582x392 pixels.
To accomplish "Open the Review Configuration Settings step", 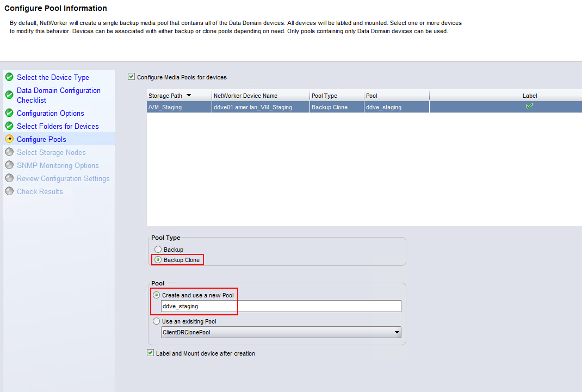I will (x=63, y=178).
